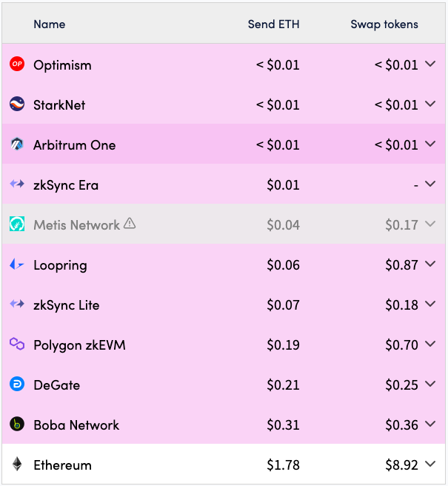
Task: Click the Loopring blue logo icon
Action: point(17,264)
